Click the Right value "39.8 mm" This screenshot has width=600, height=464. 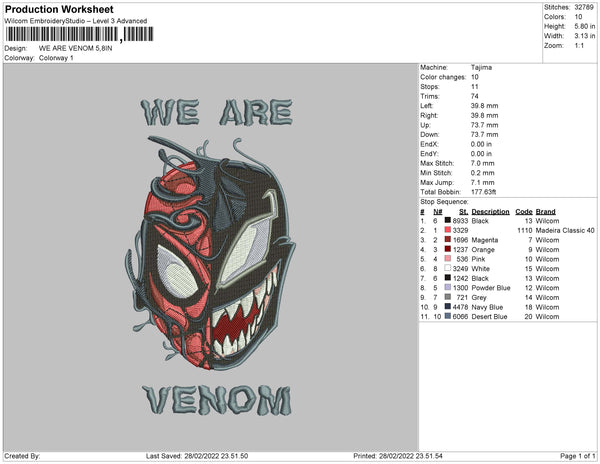pos(484,115)
